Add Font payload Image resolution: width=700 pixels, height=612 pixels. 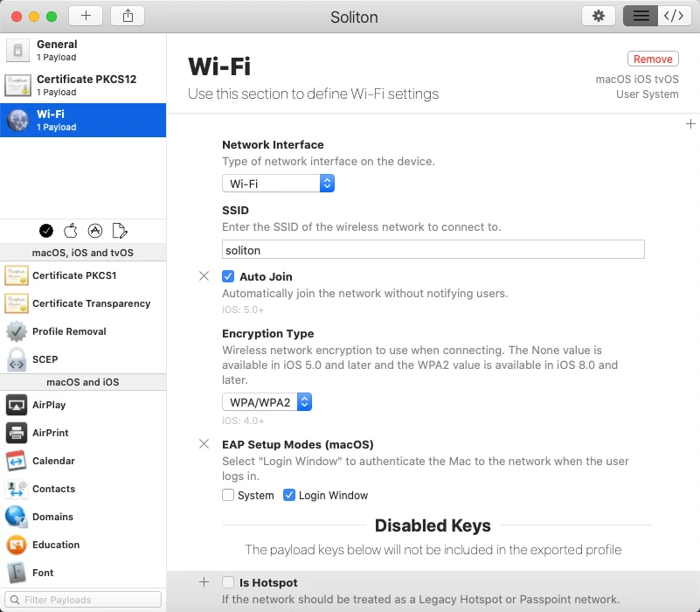pos(83,573)
